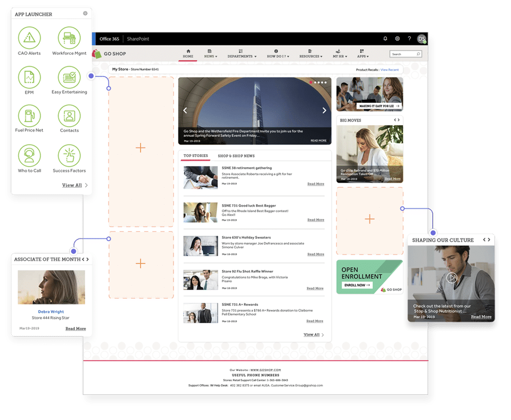Go to previous Associate of the Month
511x420 pixels.
83,259
